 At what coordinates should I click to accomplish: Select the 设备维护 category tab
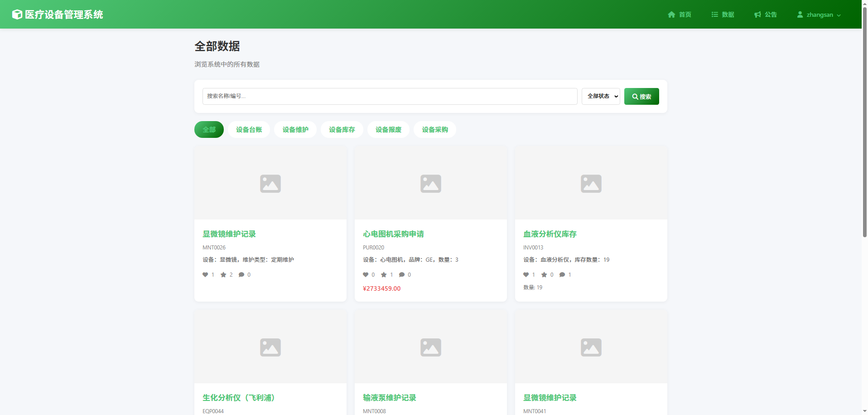[295, 130]
